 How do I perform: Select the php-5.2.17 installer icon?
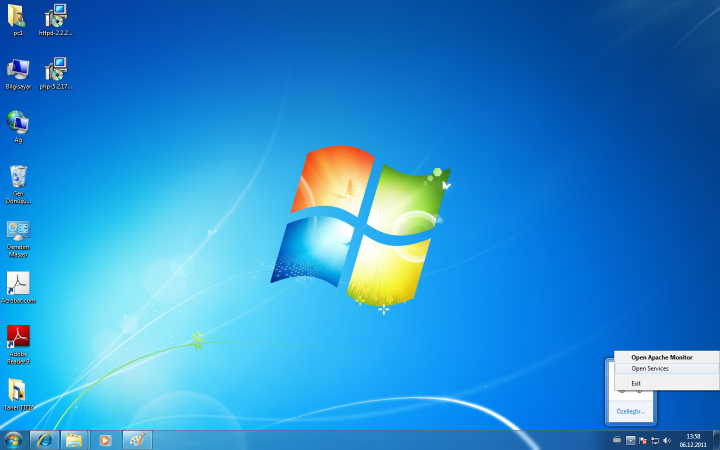pyautogui.click(x=56, y=70)
